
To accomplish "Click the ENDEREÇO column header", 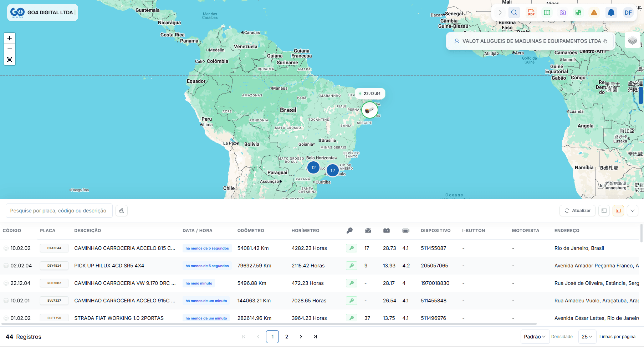I will click(x=567, y=231).
